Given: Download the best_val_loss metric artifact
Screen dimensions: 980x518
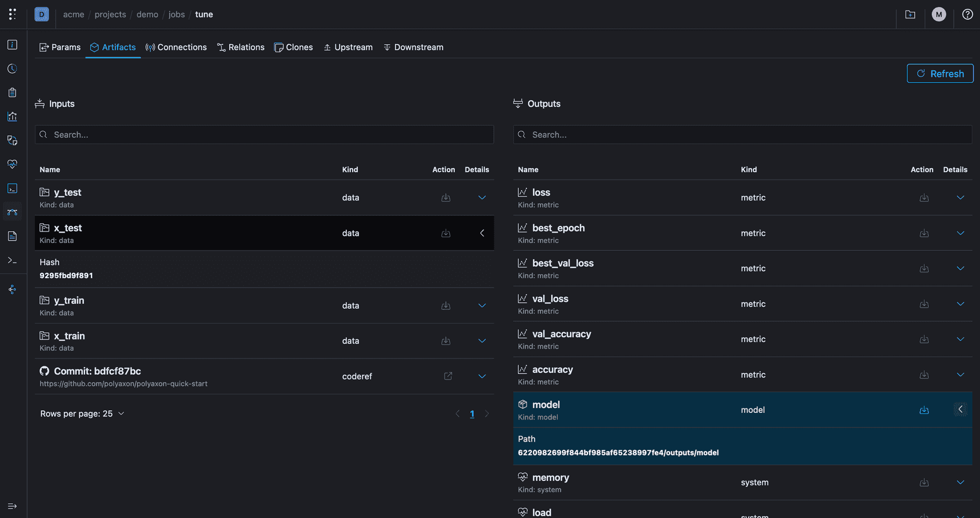Looking at the screenshot, I should click(x=924, y=268).
